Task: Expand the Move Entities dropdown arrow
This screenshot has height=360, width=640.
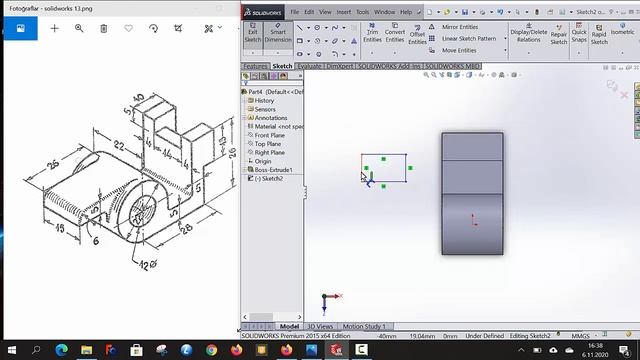Action: tap(505, 51)
